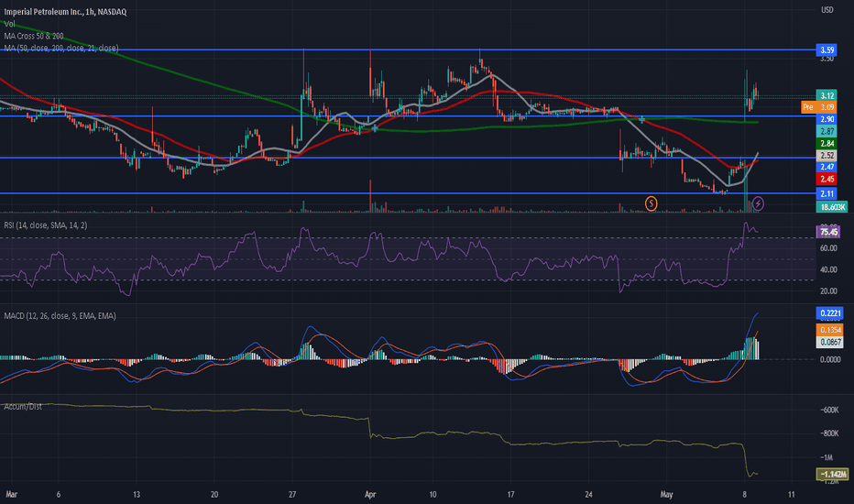Image resolution: width=854 pixels, height=504 pixels.
Task: Click the -600K Accum/Dist scale label
Action: pos(829,410)
